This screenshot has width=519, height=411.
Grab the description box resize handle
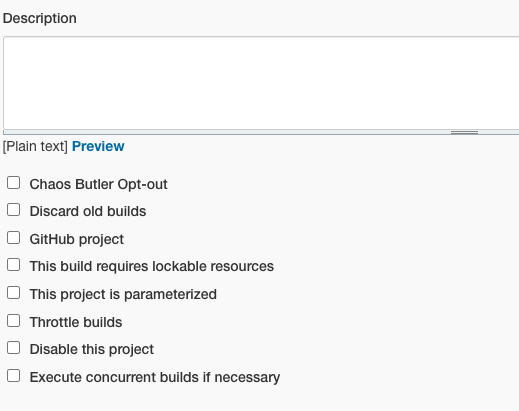click(464, 132)
